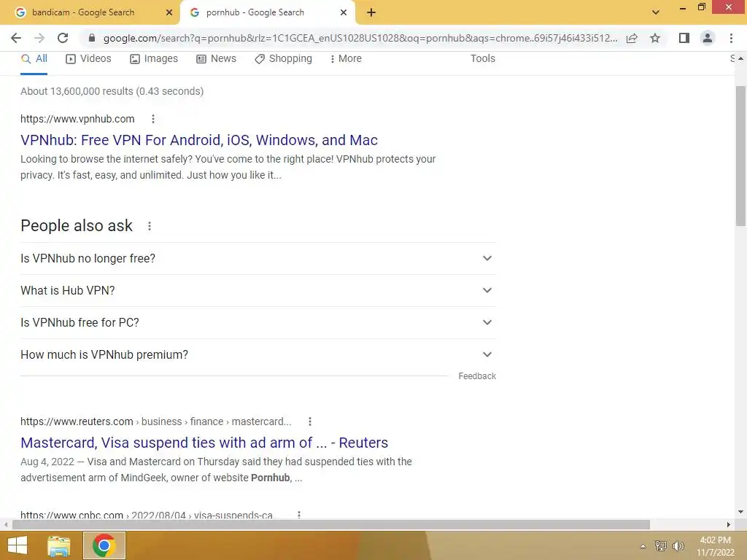747x560 pixels.
Task: Open the Chrome three-dot menu
Action: [731, 38]
